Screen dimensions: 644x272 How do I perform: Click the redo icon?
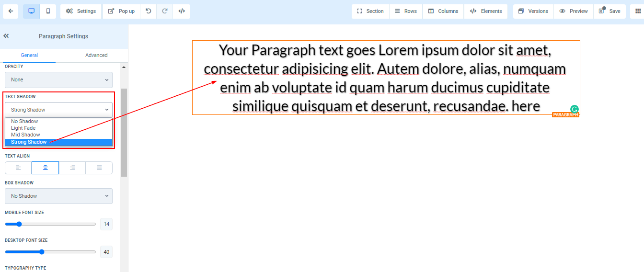[165, 11]
